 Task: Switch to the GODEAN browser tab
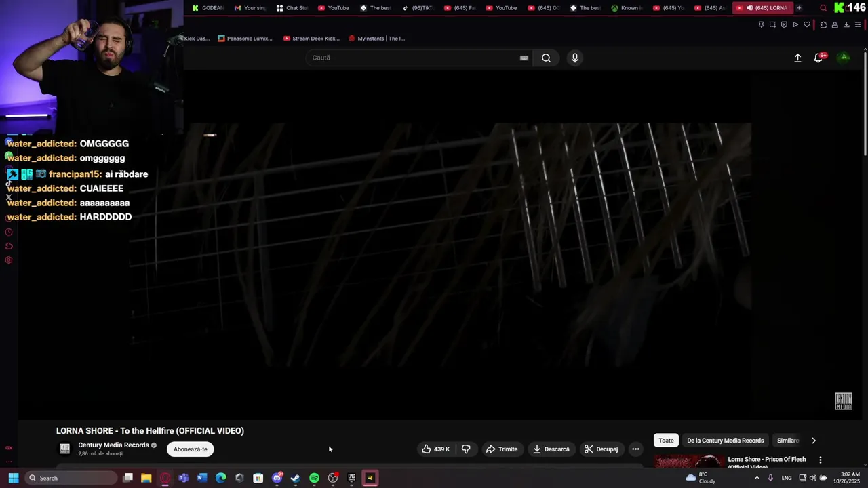point(208,8)
